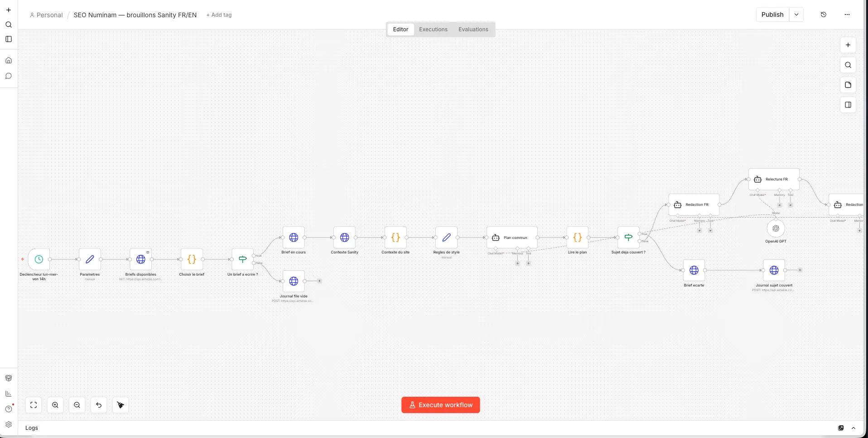This screenshot has height=438, width=868.
Task: Click the plus connector after Journal file vide
Action: point(319,281)
